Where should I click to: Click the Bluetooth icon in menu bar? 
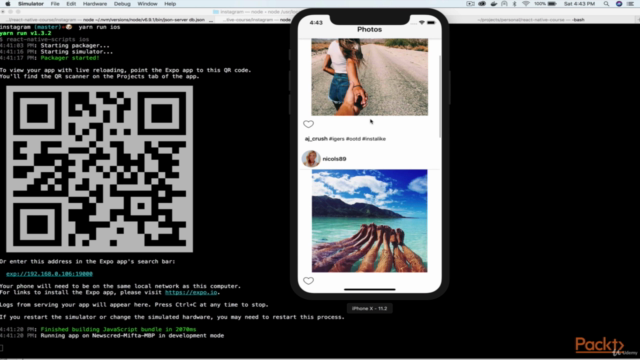515,4
